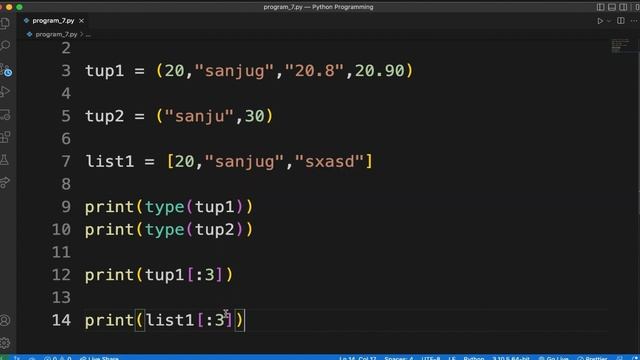Image resolution: width=640 pixels, height=360 pixels.
Task: Click tup2 inside type() on line 10
Action: 214,229
